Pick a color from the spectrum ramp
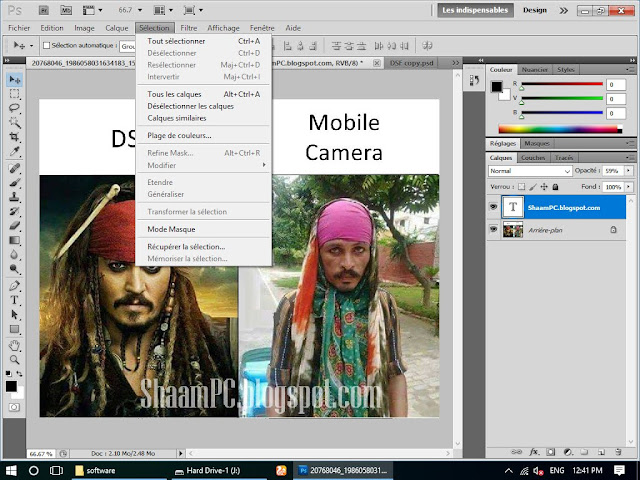The width and height of the screenshot is (640, 480). 560,129
